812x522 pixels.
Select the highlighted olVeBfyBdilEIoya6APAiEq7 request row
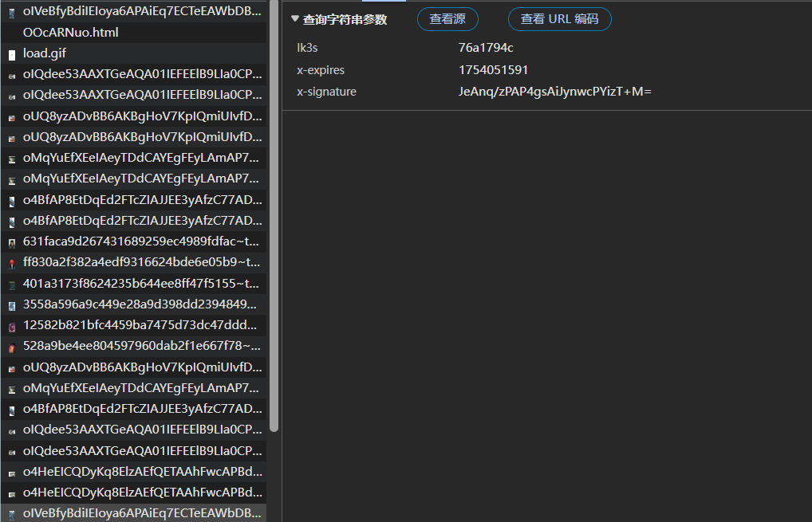click(x=134, y=512)
